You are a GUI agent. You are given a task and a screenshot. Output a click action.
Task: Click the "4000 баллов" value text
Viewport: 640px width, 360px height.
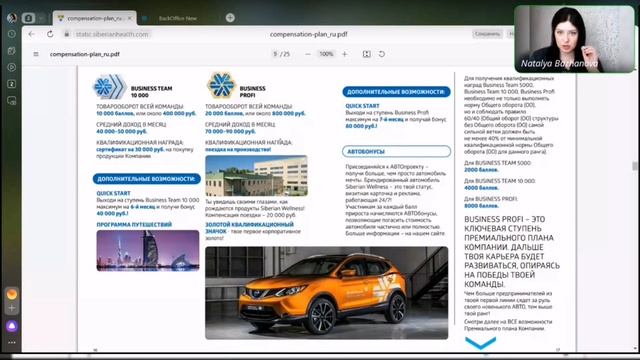point(481,188)
